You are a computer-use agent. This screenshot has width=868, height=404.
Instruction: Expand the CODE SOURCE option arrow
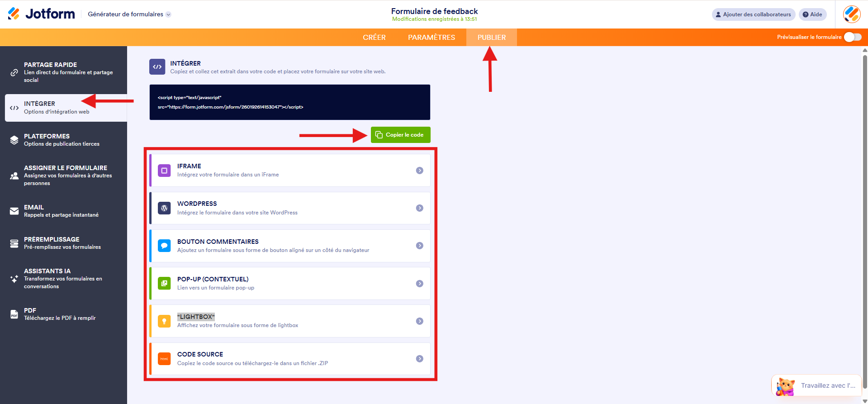click(x=419, y=359)
